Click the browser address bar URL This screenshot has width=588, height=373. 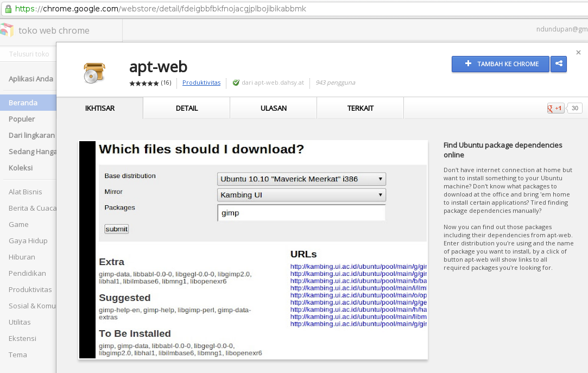pyautogui.click(x=161, y=9)
